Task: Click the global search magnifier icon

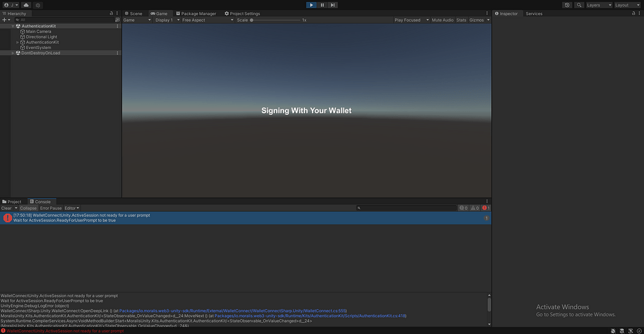Action: click(x=579, y=5)
